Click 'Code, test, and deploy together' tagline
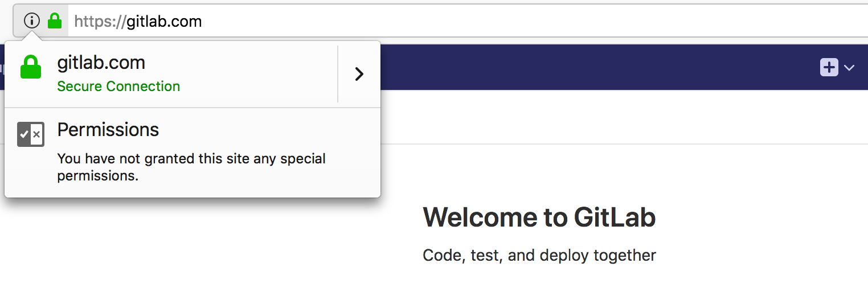The width and height of the screenshot is (868, 304). tap(539, 255)
